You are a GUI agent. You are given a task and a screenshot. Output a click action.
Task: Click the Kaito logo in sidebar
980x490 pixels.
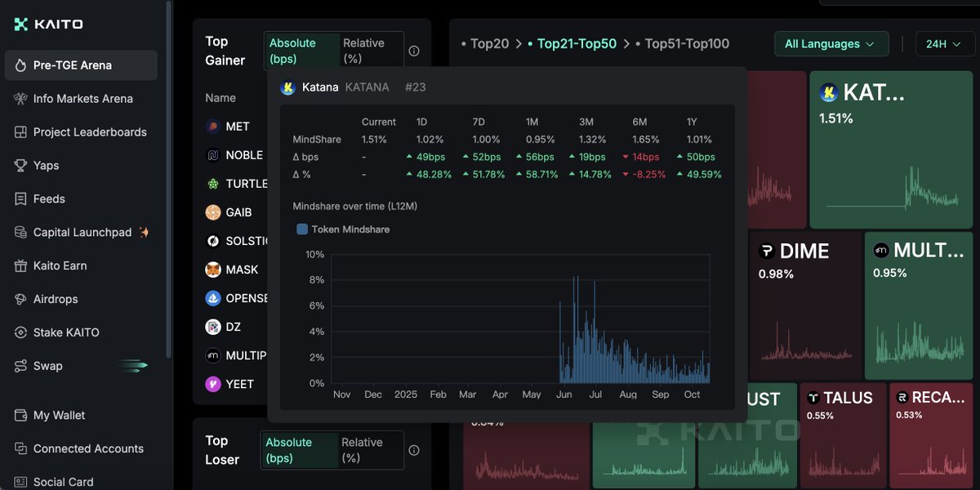pyautogui.click(x=48, y=24)
